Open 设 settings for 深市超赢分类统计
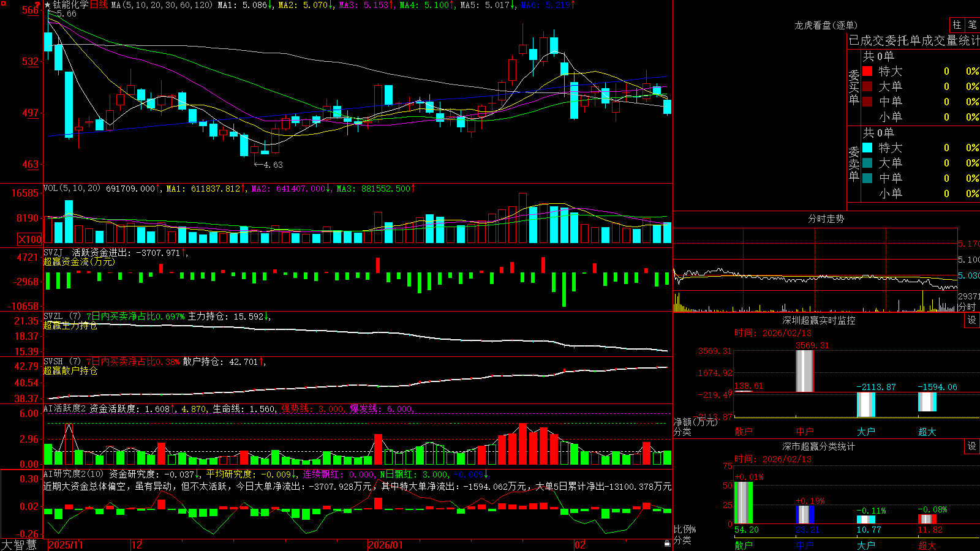The width and height of the screenshot is (980, 551). (972, 446)
